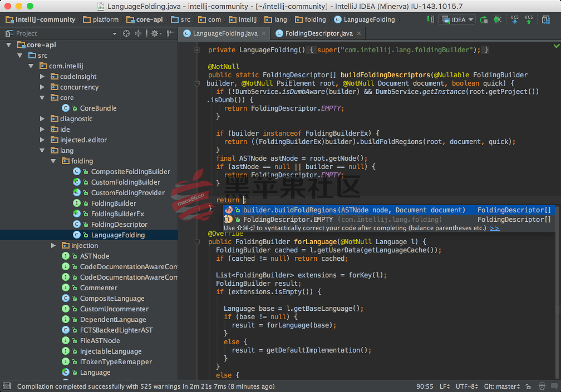Click the VCS Update Project icon
The width and height of the screenshot is (561, 392).
coord(514,19)
